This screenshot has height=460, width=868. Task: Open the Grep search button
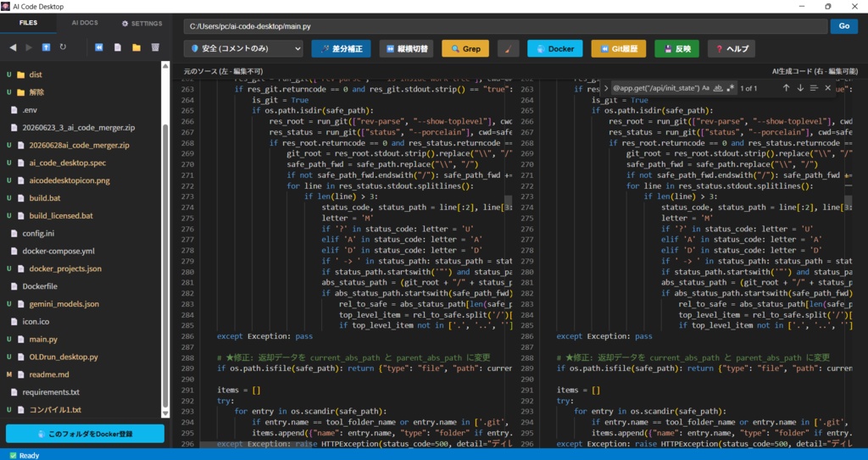tap(465, 49)
